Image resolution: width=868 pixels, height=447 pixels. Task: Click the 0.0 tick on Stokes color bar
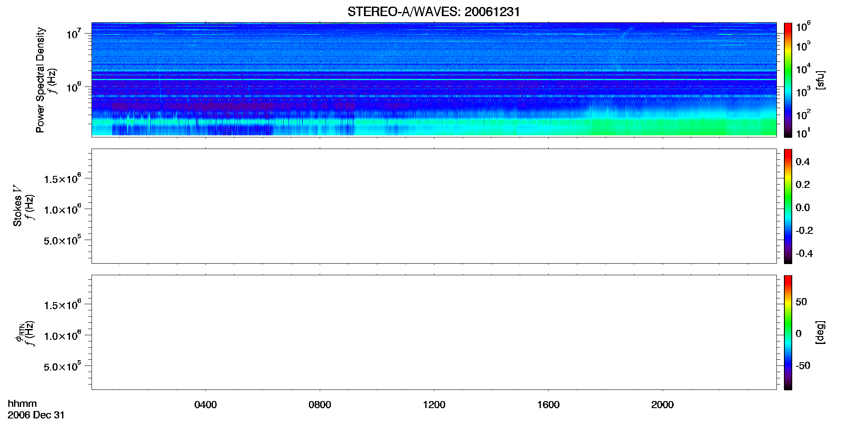[803, 208]
